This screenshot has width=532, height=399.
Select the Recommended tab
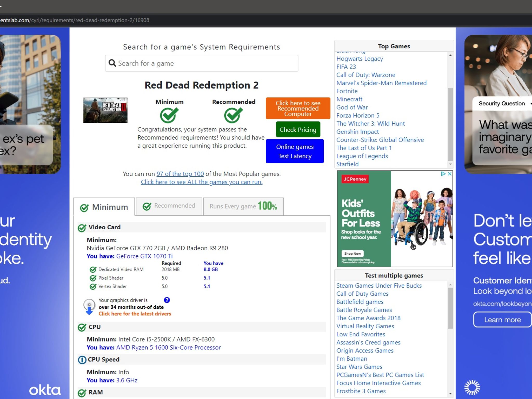(169, 206)
